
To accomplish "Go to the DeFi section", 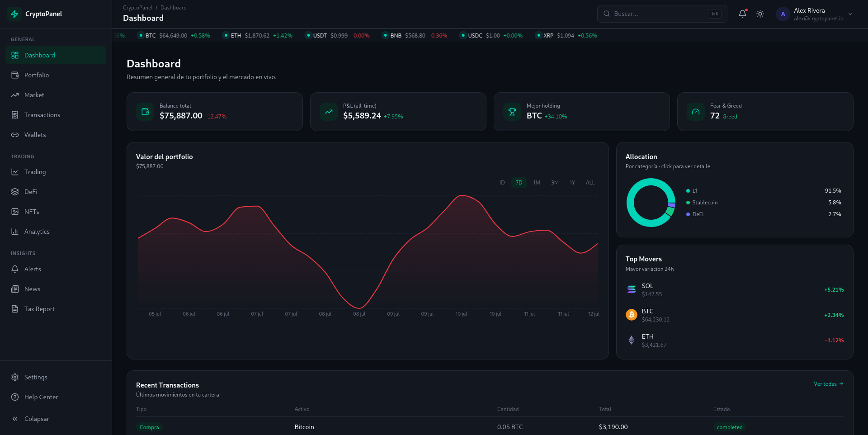I will (56, 192).
